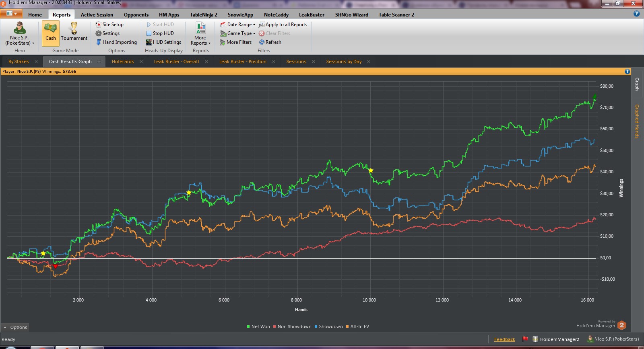
Task: Open the Table Scanner 2 tab
Action: [396, 15]
